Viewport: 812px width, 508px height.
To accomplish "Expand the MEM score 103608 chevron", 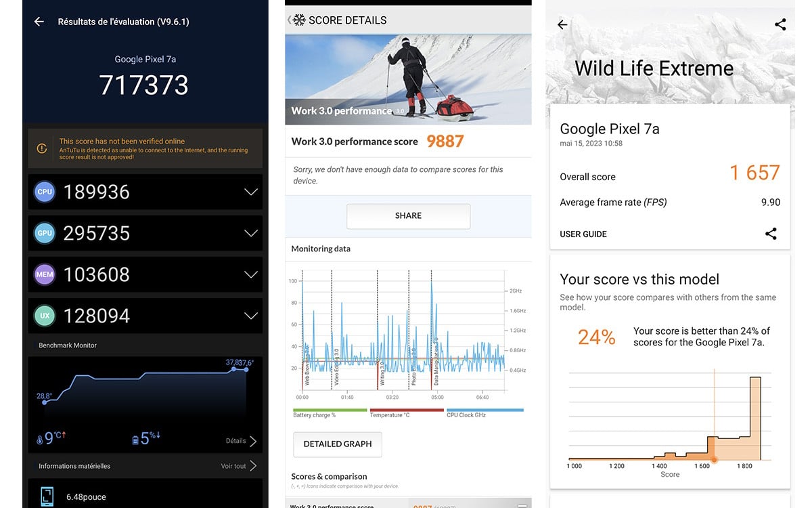I will (251, 274).
